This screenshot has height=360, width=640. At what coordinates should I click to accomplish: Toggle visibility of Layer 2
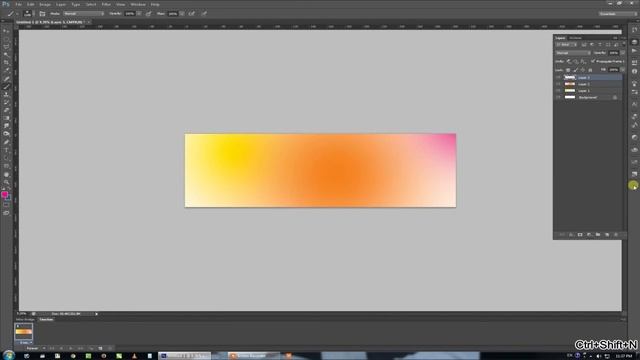click(x=558, y=84)
